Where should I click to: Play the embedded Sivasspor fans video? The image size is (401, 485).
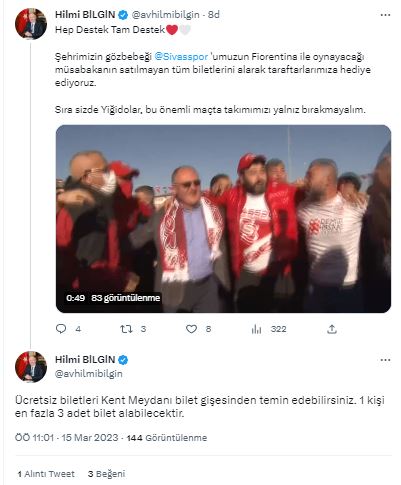[x=223, y=219]
